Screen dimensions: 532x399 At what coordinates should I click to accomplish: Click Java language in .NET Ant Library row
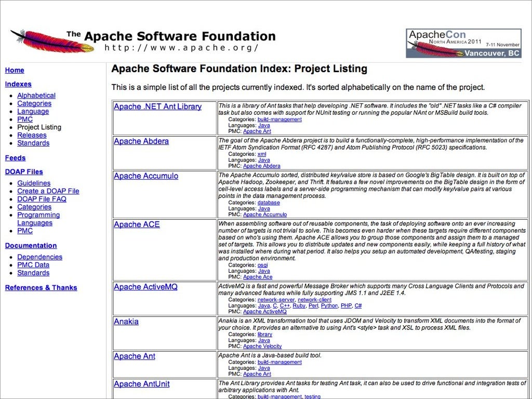tap(264, 126)
